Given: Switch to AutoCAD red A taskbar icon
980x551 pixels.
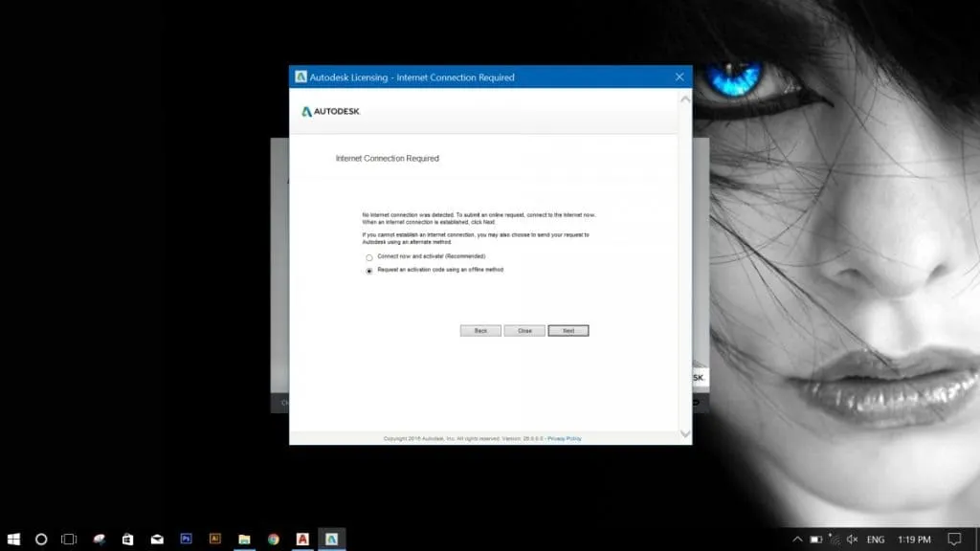Looking at the screenshot, I should [302, 540].
